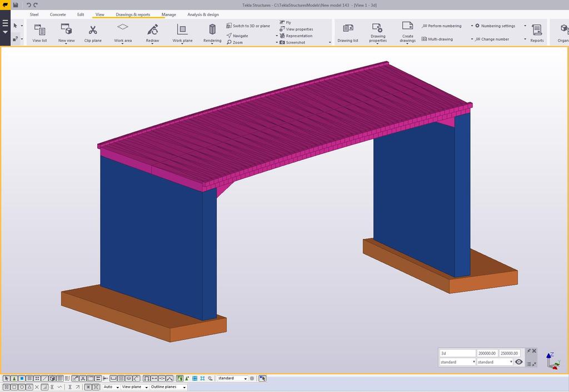Click the 200000.00 depth field
Screen dimensions: 569x392
point(487,353)
